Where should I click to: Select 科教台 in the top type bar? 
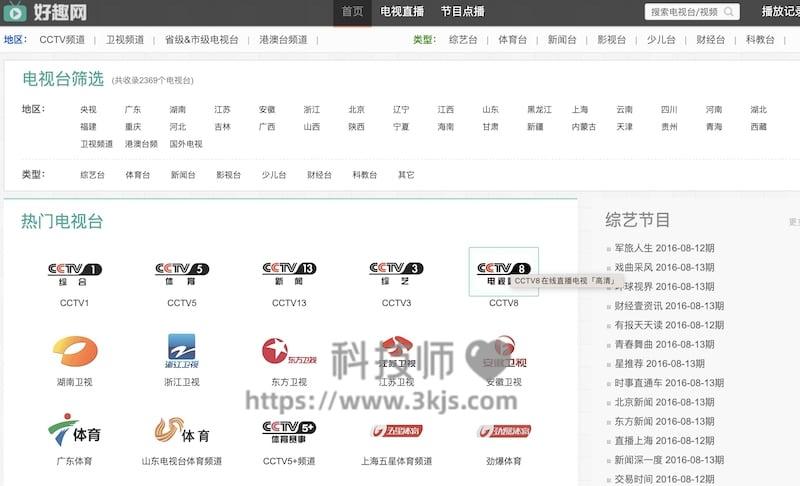click(760, 40)
